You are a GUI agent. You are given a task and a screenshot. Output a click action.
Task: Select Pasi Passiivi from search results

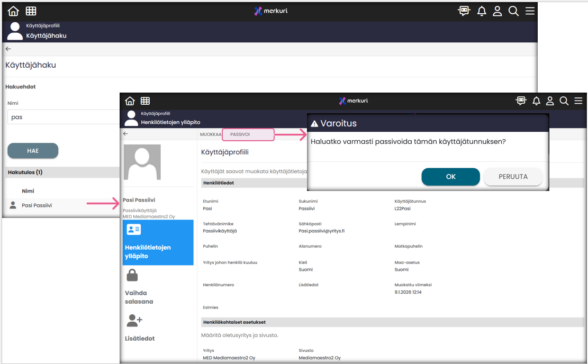click(x=37, y=205)
